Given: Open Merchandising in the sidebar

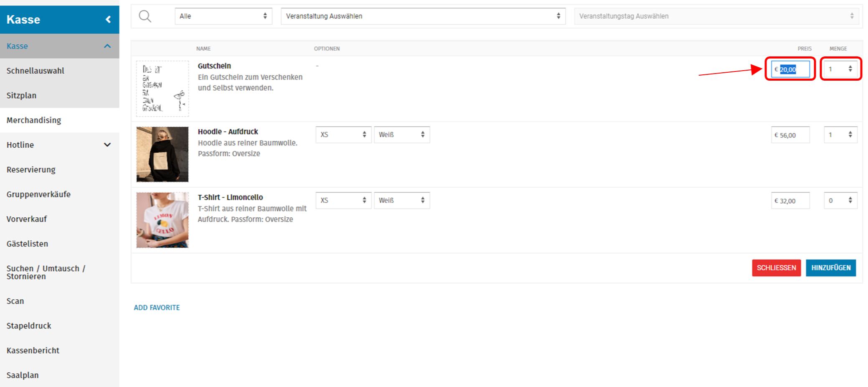Looking at the screenshot, I should point(34,120).
